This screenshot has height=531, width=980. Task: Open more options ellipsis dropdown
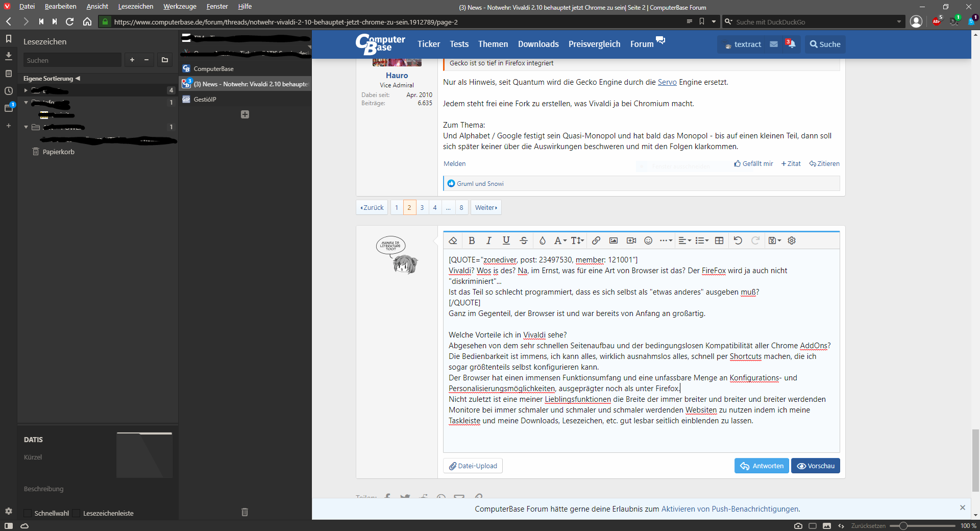click(666, 240)
